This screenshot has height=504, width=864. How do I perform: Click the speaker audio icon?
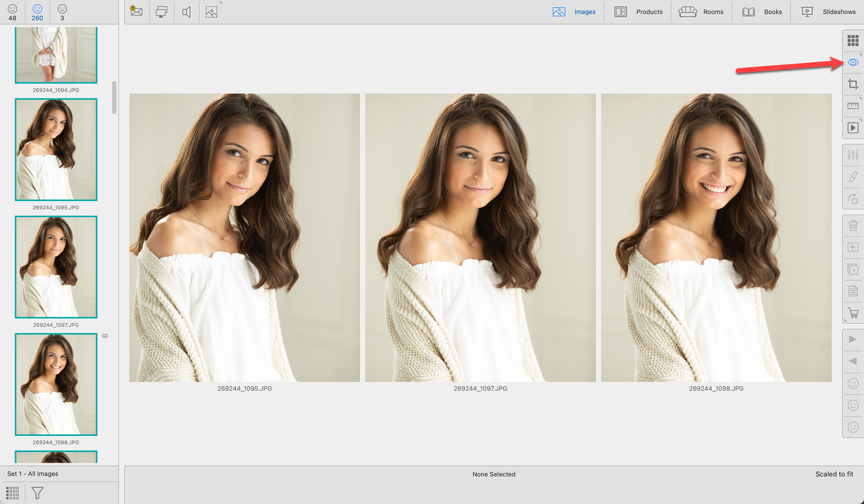pos(186,12)
